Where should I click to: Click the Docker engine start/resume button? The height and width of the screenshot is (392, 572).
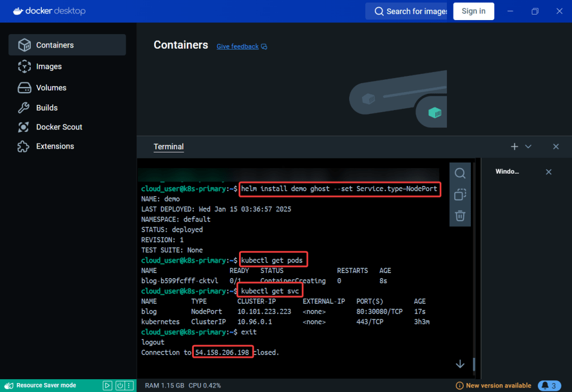coord(108,385)
